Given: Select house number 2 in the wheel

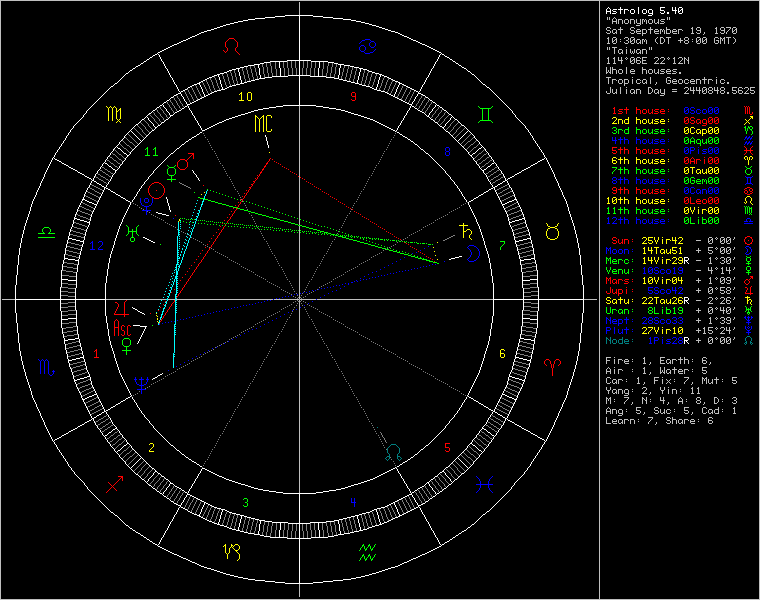Looking at the screenshot, I should pos(151,447).
